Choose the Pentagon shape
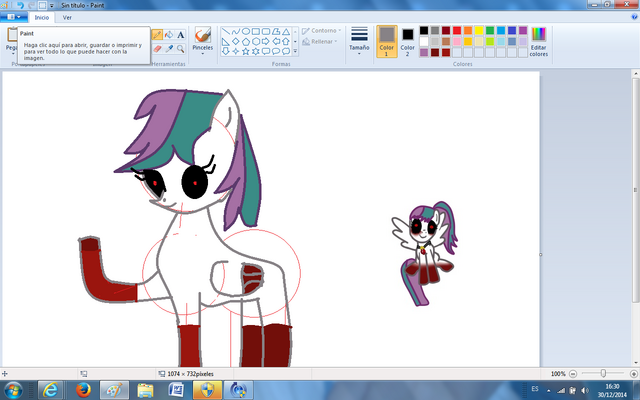The height and width of the screenshot is (400, 640). (246, 42)
